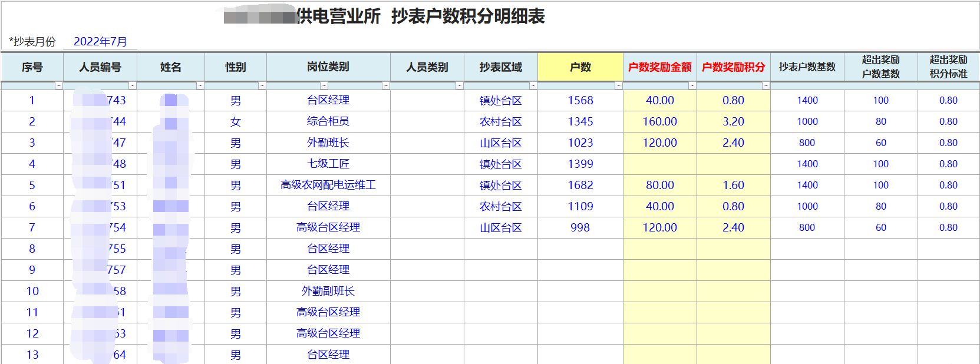Select the 高级农网配电运维工 cell
This screenshot has width=980, height=364.
pyautogui.click(x=328, y=186)
